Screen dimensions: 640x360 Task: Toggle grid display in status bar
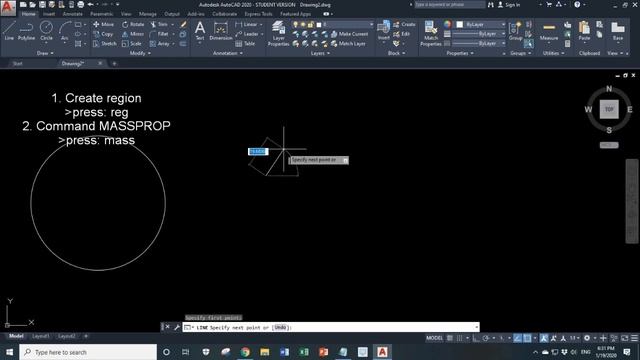coord(450,338)
